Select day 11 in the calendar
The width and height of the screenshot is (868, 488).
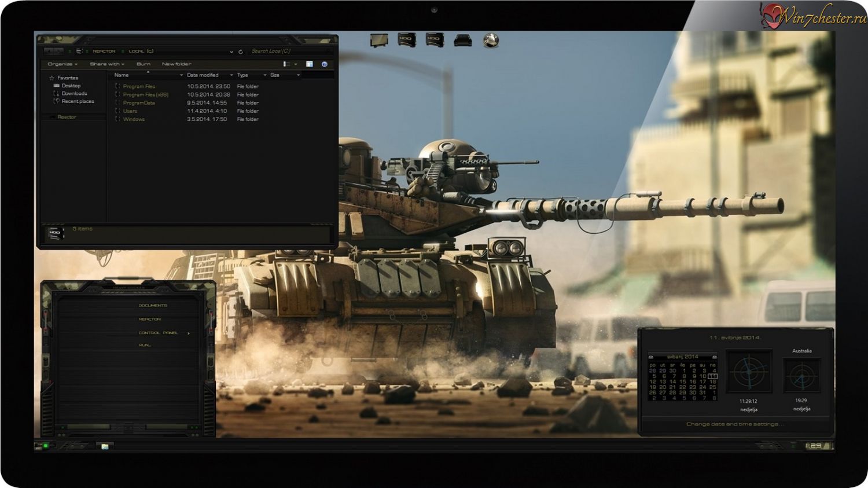pyautogui.click(x=713, y=376)
